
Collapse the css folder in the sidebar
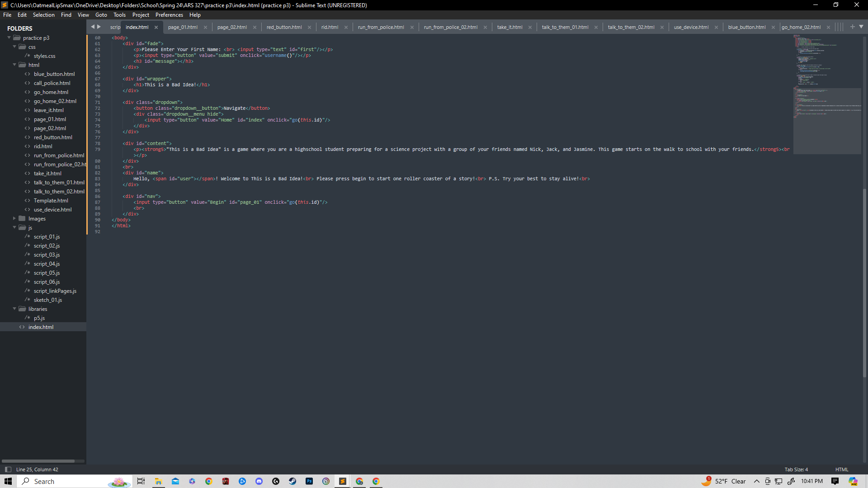[x=14, y=47]
